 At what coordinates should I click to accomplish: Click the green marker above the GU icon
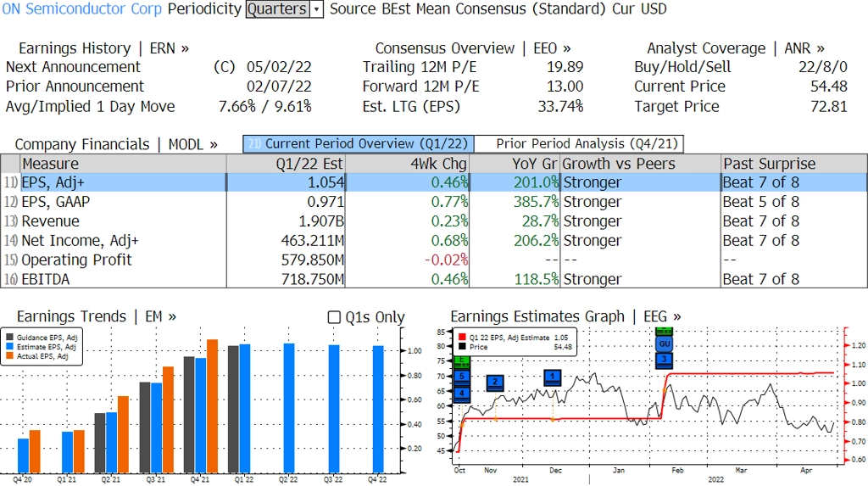(x=665, y=332)
